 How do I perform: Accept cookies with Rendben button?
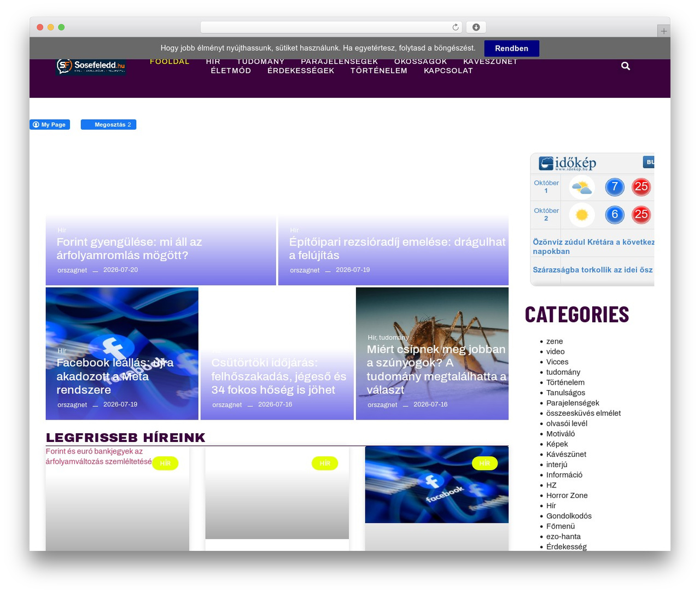coord(511,48)
